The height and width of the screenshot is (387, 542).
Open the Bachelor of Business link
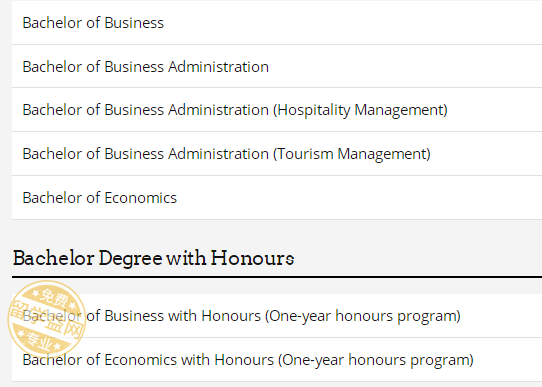(x=93, y=23)
